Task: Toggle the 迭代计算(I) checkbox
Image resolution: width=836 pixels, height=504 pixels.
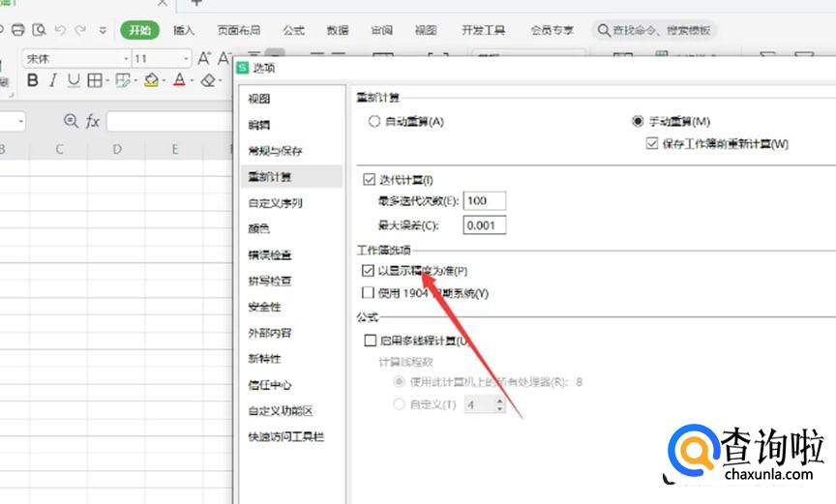Action: point(369,180)
